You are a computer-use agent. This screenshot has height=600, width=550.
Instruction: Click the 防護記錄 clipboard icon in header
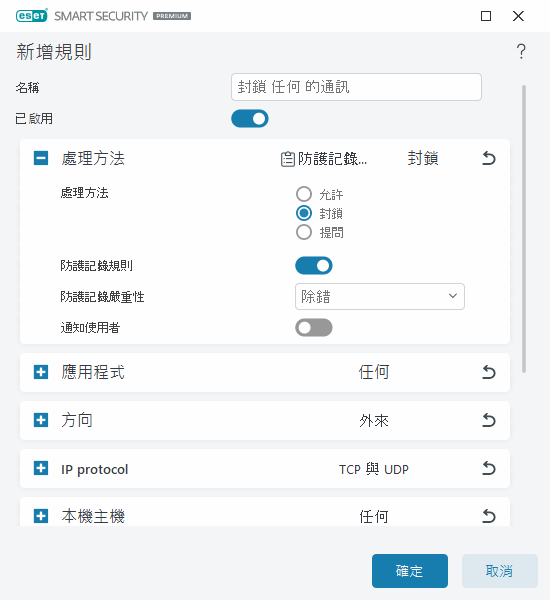point(287,159)
